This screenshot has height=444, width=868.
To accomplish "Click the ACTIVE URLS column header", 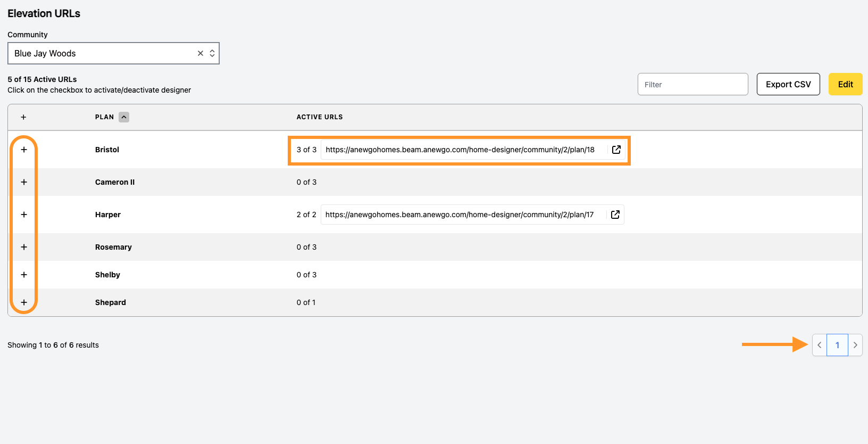I will [320, 117].
